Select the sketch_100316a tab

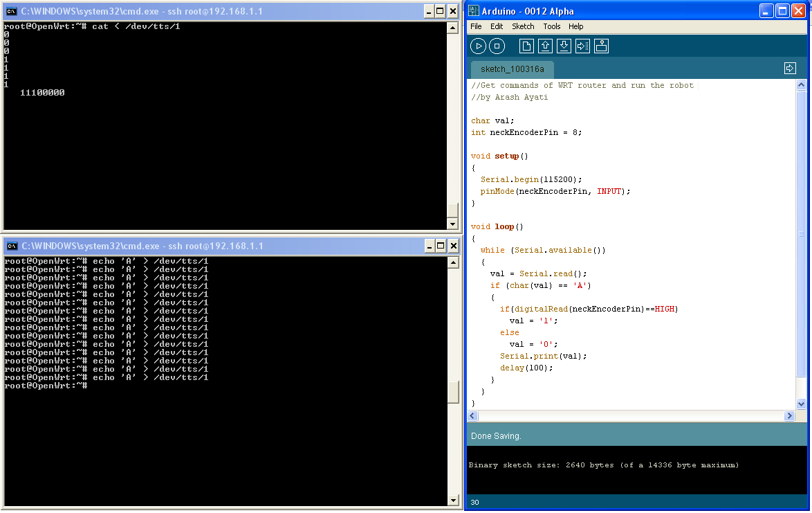point(512,69)
